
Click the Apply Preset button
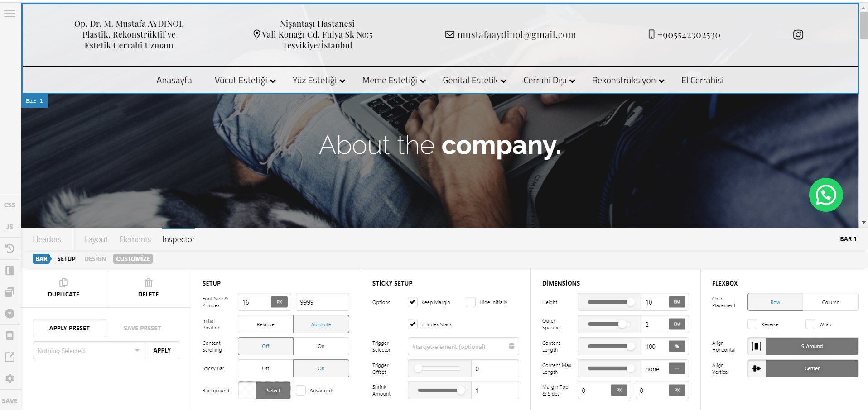pyautogui.click(x=69, y=328)
